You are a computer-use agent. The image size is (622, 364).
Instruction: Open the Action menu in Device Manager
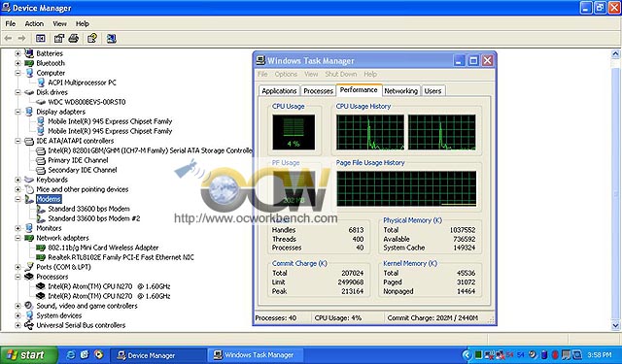(34, 23)
